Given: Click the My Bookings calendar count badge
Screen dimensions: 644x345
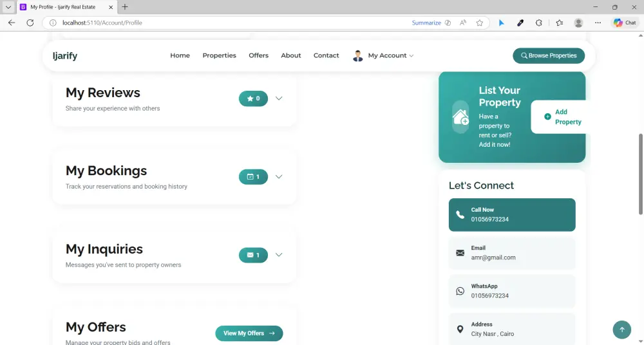Looking at the screenshot, I should point(253,177).
